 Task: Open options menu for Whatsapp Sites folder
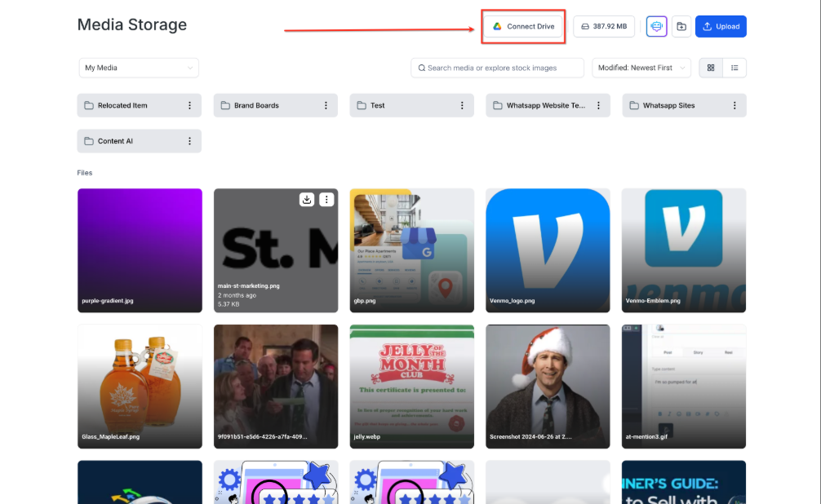734,105
